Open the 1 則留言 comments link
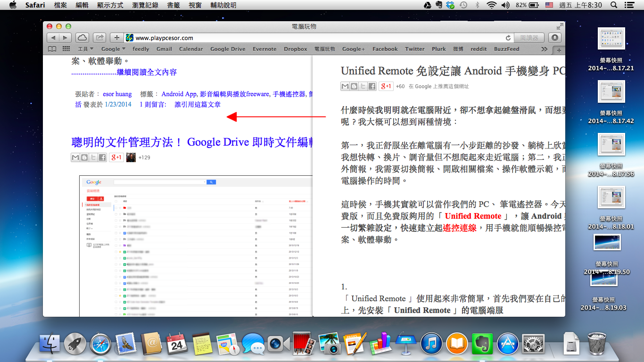The image size is (644, 362). pos(153,104)
